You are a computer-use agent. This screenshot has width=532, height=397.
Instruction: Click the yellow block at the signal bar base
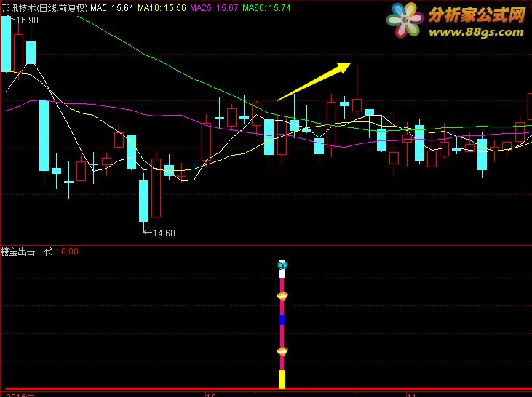[x=282, y=379]
